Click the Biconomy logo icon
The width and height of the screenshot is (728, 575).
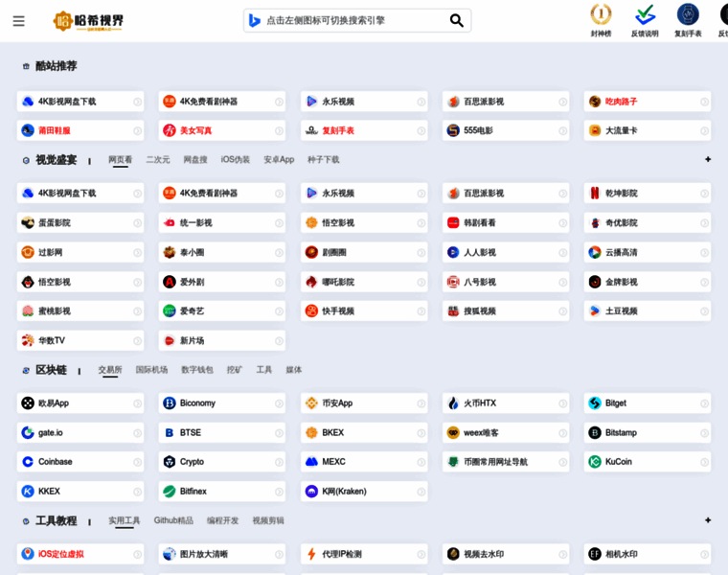point(170,403)
